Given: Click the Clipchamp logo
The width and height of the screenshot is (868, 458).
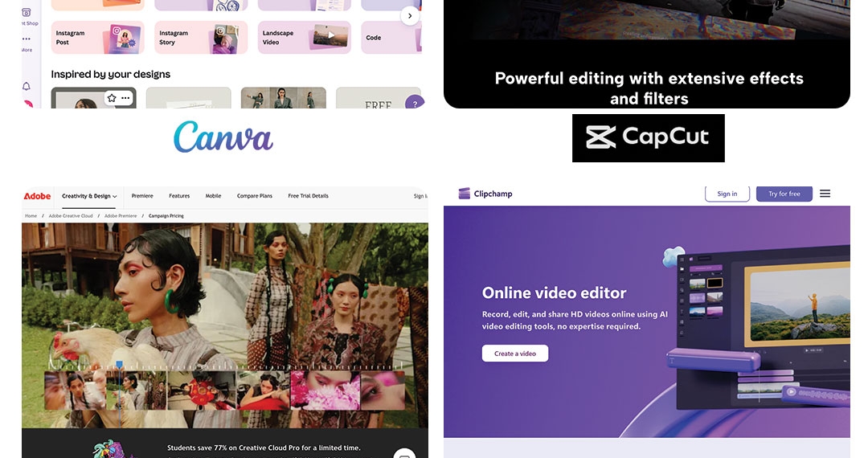Looking at the screenshot, I should pyautogui.click(x=485, y=194).
